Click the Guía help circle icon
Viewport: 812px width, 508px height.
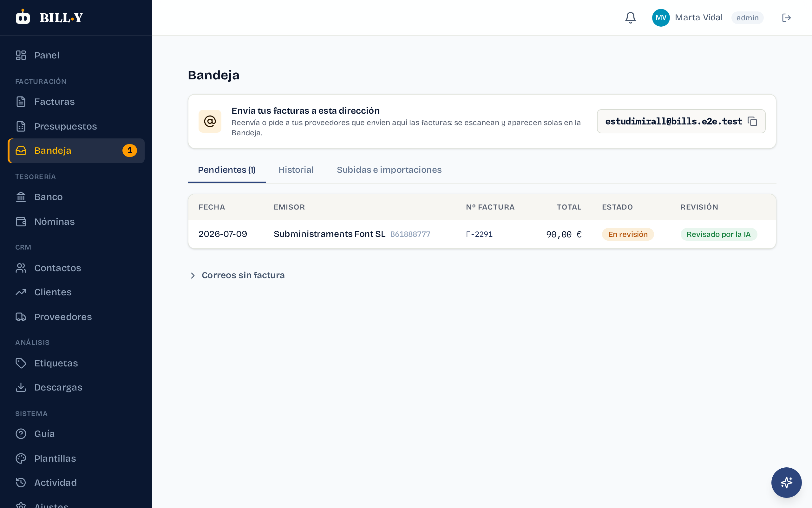coord(21,434)
